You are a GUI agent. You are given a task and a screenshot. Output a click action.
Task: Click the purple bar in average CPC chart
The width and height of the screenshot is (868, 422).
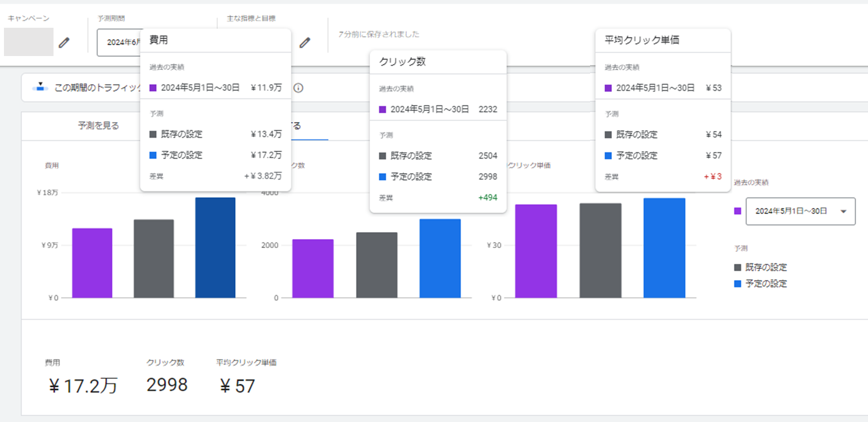536,251
